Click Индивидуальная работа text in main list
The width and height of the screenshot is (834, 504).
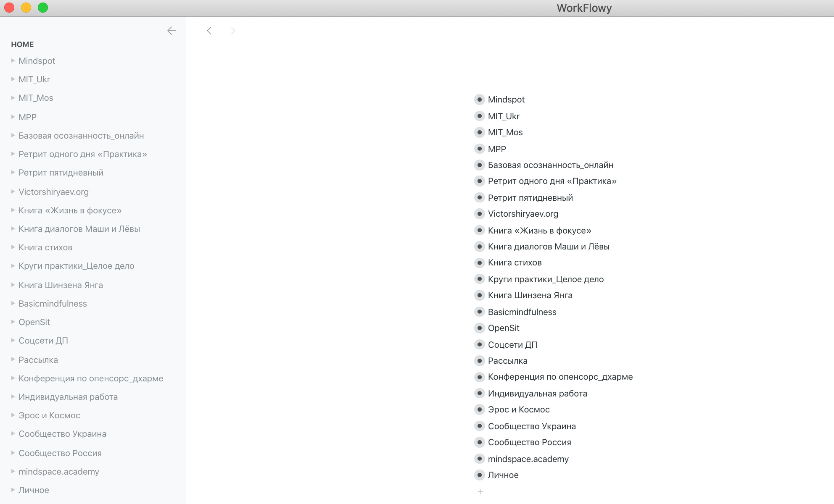(x=538, y=394)
